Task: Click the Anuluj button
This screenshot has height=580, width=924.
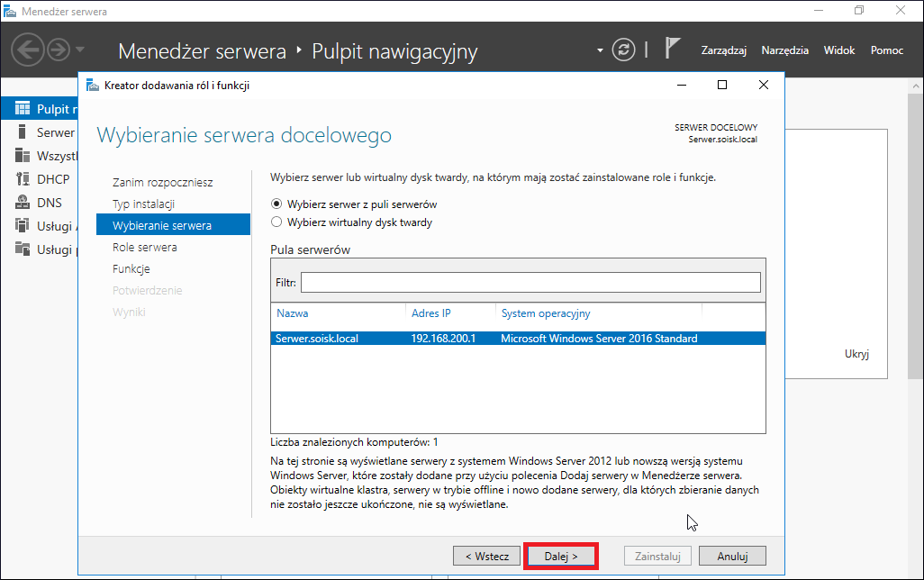Action: click(x=732, y=556)
